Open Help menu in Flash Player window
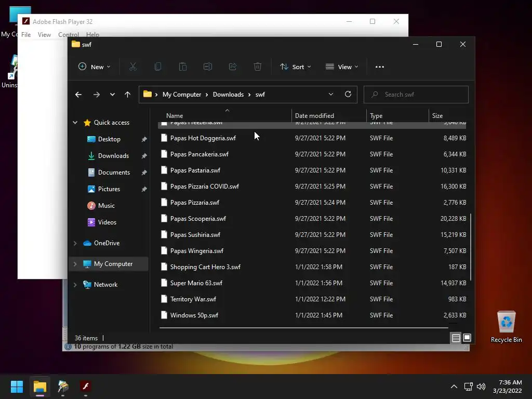Screen dimensions: 532x399 point(92,35)
